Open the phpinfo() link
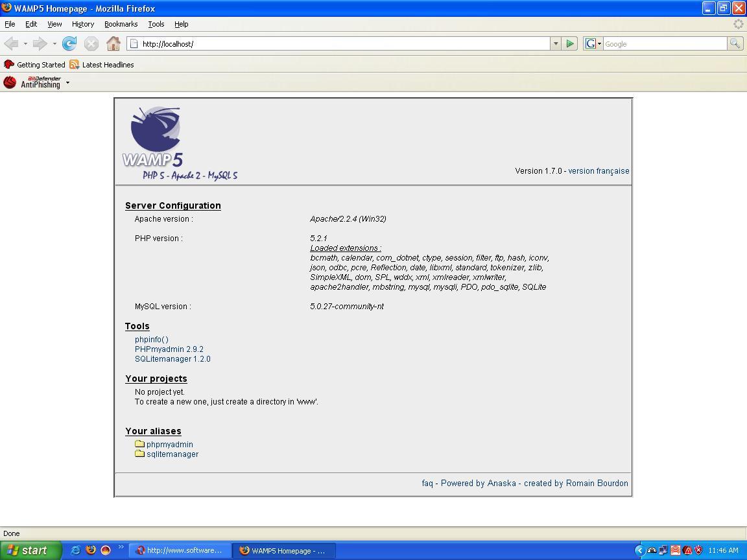747x560 pixels. click(152, 339)
